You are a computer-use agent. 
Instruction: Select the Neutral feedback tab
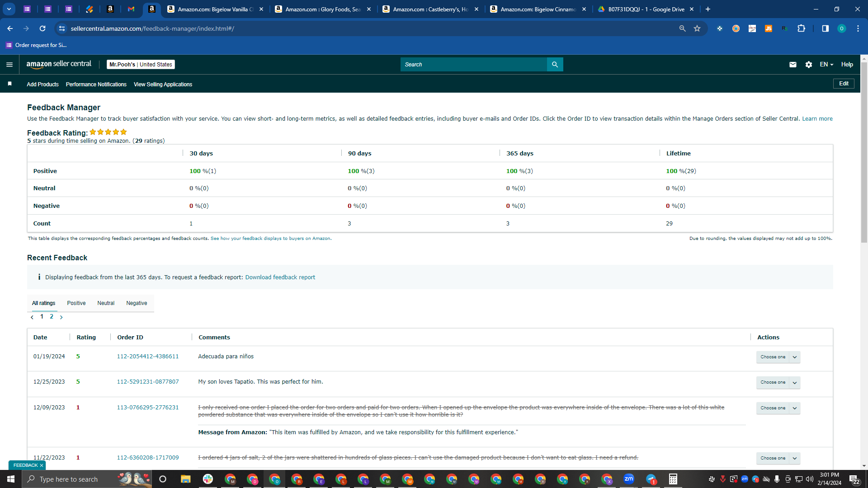pos(106,303)
